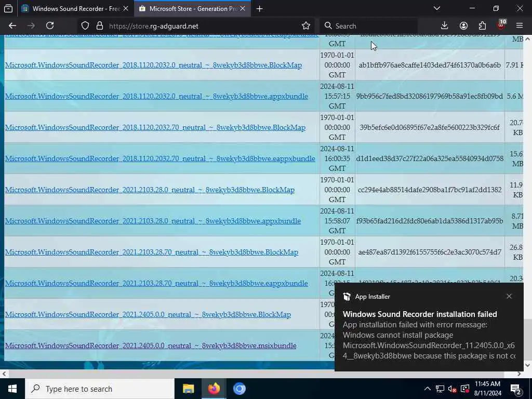
Task: Click Firefox taskbar icon
Action: point(214,389)
